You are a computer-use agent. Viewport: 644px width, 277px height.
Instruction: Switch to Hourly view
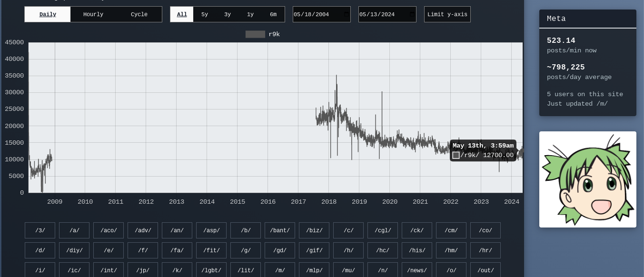93,14
